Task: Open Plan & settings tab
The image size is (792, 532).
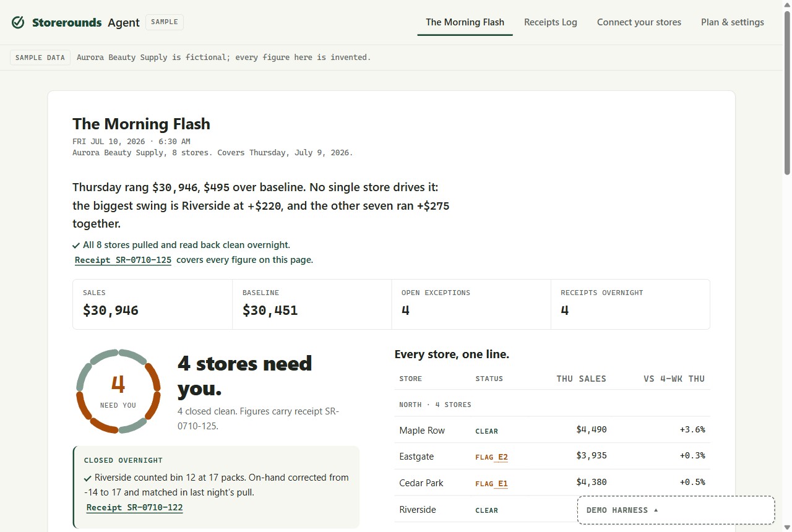Action: tap(733, 22)
